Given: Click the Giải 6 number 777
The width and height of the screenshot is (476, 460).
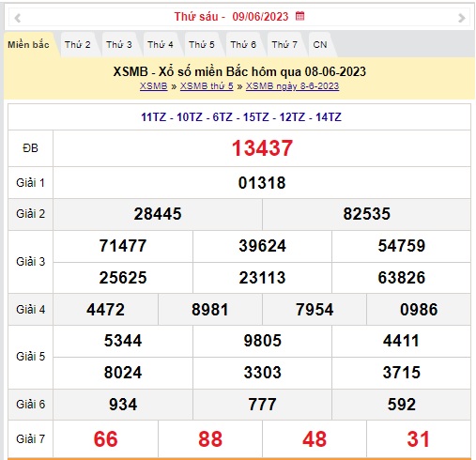Looking at the screenshot, I should (262, 405).
